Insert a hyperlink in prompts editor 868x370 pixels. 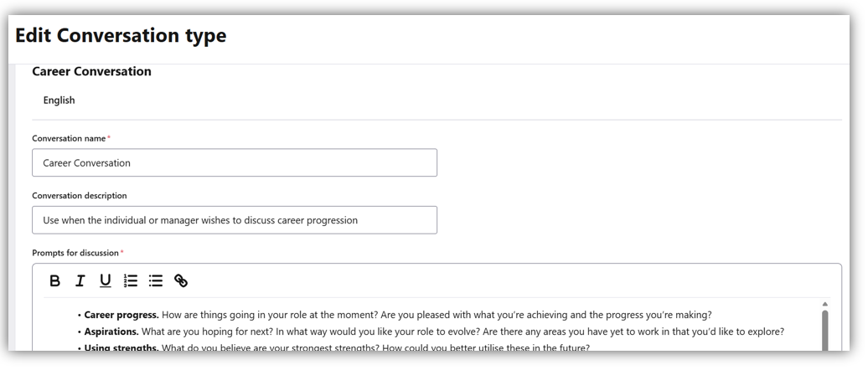181,281
